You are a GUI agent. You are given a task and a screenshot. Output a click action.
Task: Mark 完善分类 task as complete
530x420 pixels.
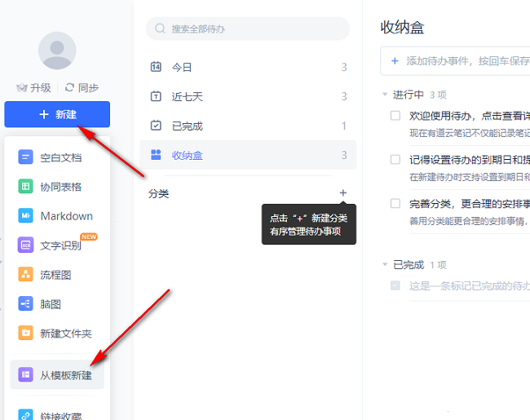pyautogui.click(x=395, y=204)
